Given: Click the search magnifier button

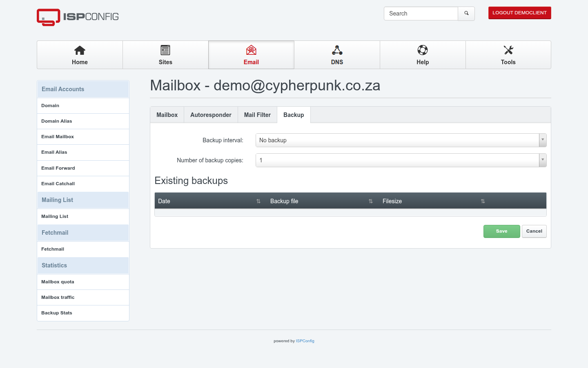Looking at the screenshot, I should [466, 13].
